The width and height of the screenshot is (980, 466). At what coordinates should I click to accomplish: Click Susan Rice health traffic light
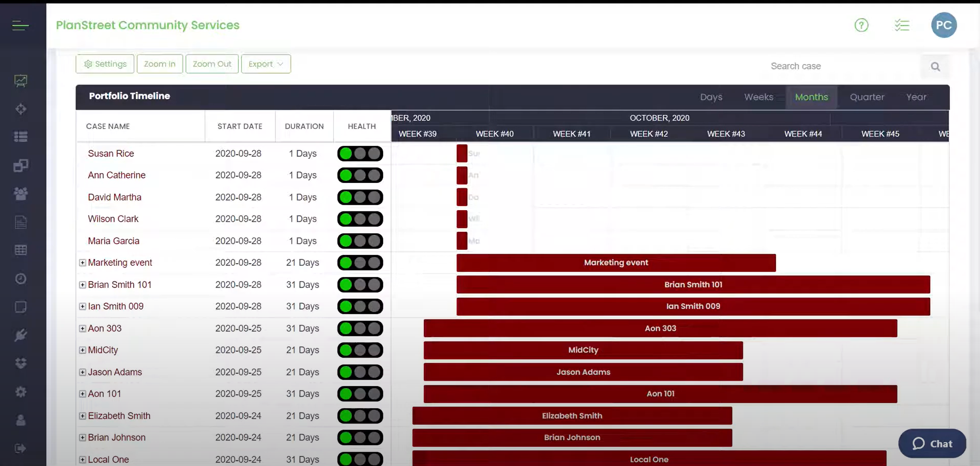pos(360,154)
